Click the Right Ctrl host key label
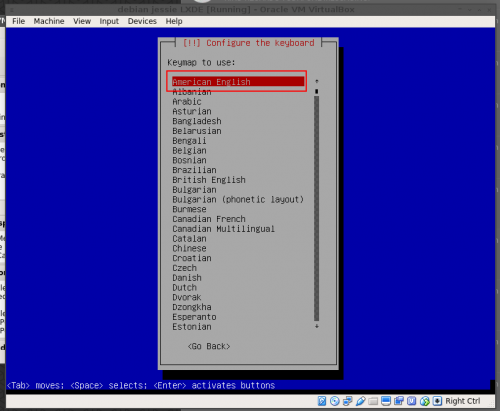Viewport: 500px width, 411px height. (463, 401)
